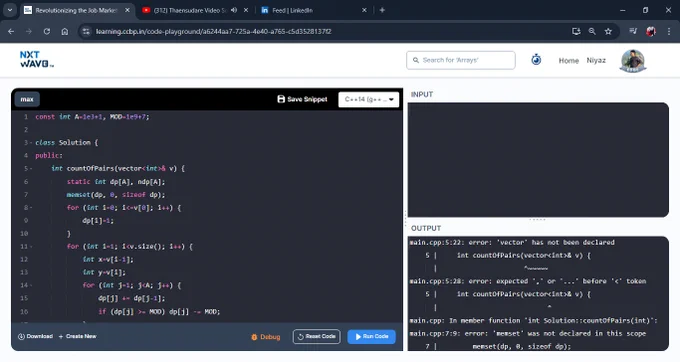Run the code

click(x=372, y=336)
